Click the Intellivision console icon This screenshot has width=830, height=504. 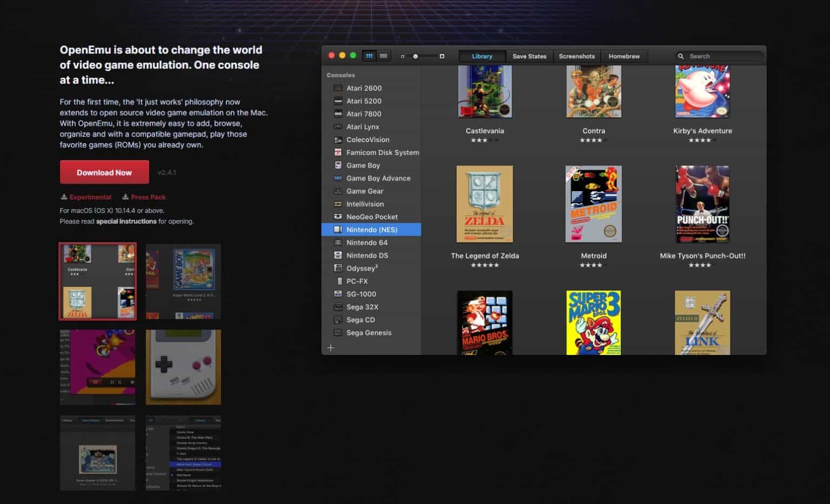point(338,204)
